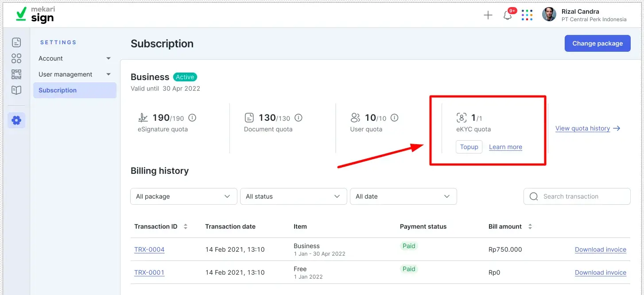Select the Subscription menu item
Viewport: 644px width, 295px height.
[58, 90]
